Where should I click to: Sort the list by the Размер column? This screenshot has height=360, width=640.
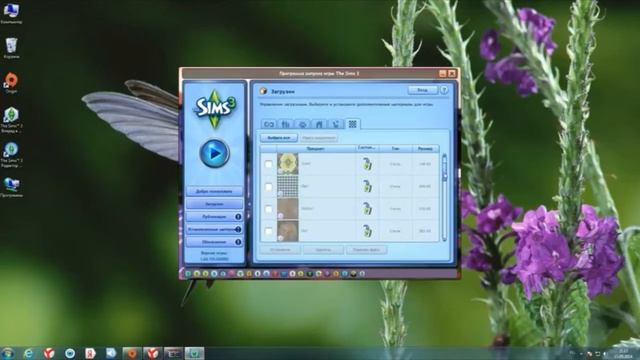click(x=425, y=149)
